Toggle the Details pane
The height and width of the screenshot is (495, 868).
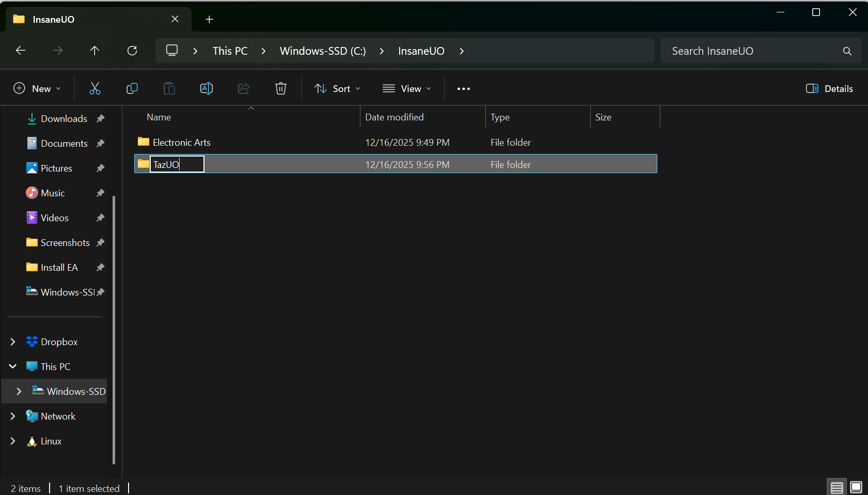[x=829, y=88]
